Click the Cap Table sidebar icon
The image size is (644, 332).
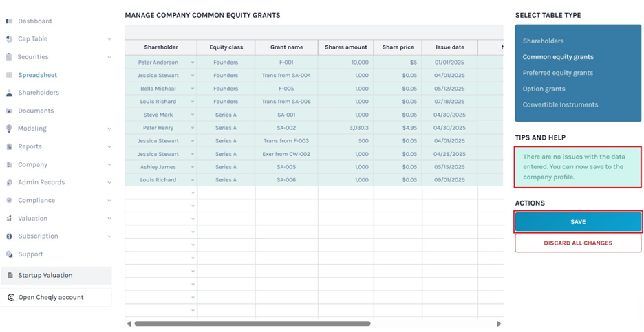[9, 39]
